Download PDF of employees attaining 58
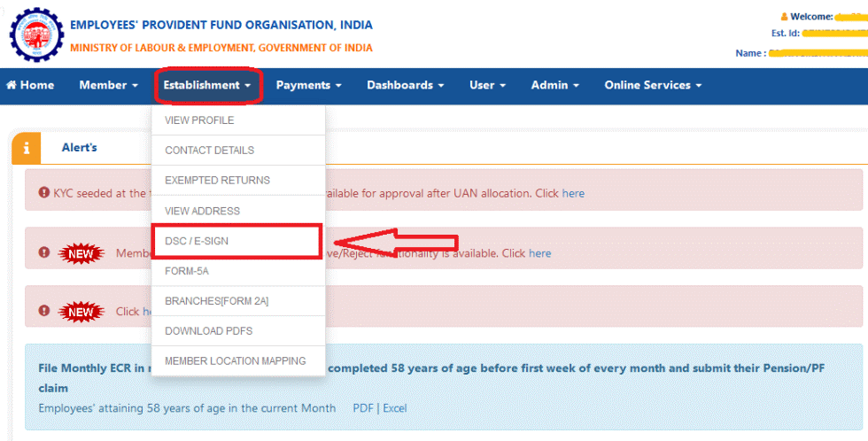Image resolution: width=868 pixels, height=441 pixels. 363,408
